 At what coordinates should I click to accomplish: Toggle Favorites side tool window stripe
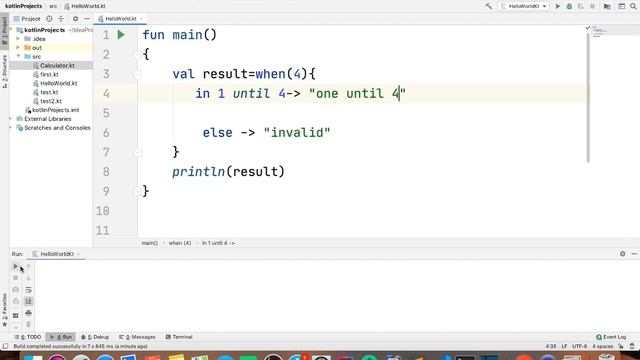4,309
